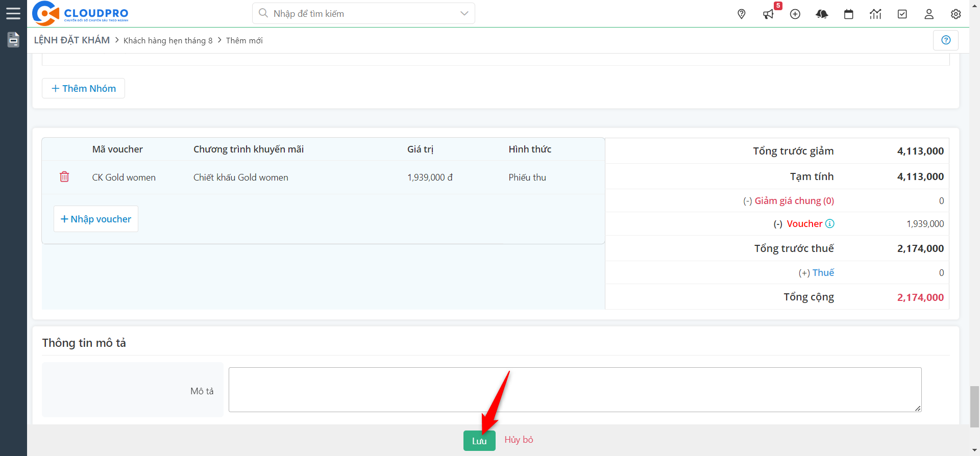980x456 pixels.
Task: Click the Thêm Nhóm button
Action: (83, 88)
